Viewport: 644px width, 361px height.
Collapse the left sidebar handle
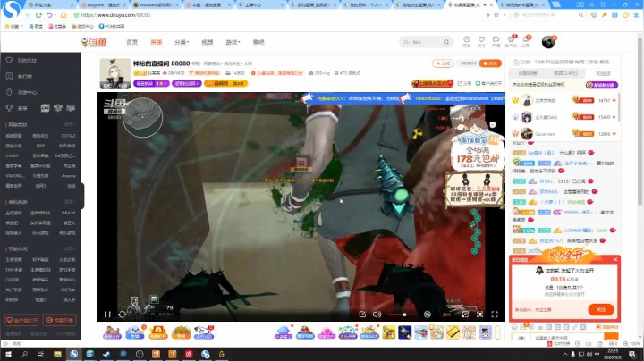81,196
